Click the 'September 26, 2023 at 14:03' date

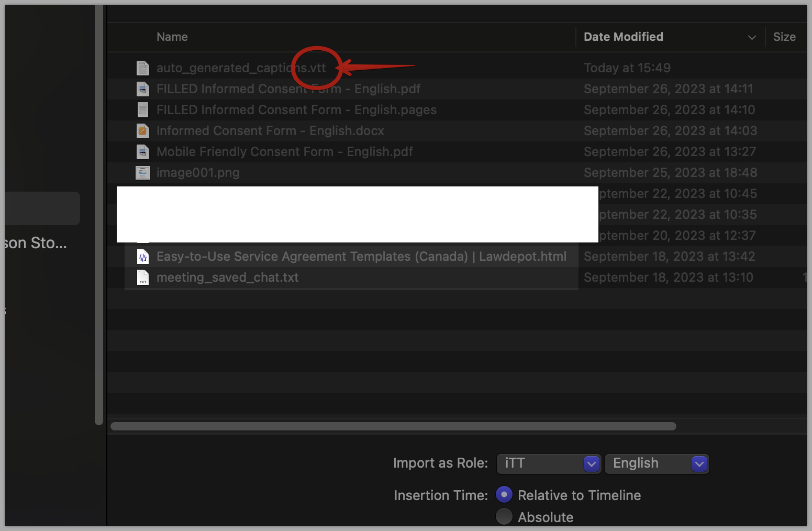click(x=671, y=131)
